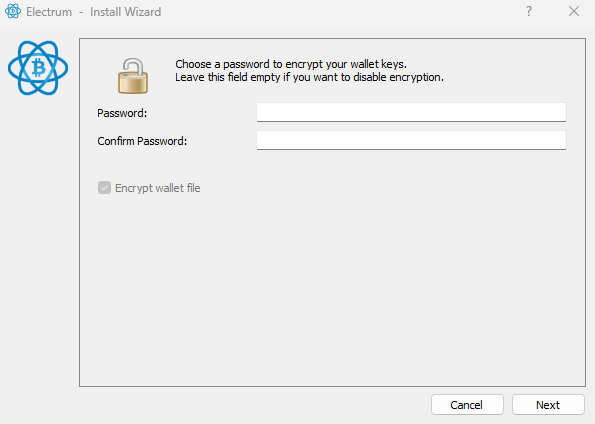This screenshot has width=595, height=424.
Task: Click the Cancel button
Action: pos(467,405)
